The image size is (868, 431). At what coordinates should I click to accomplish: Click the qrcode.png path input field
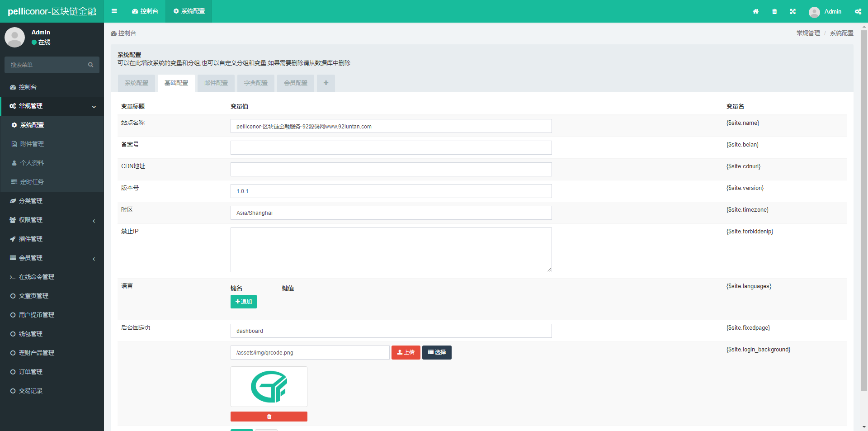[x=310, y=353]
